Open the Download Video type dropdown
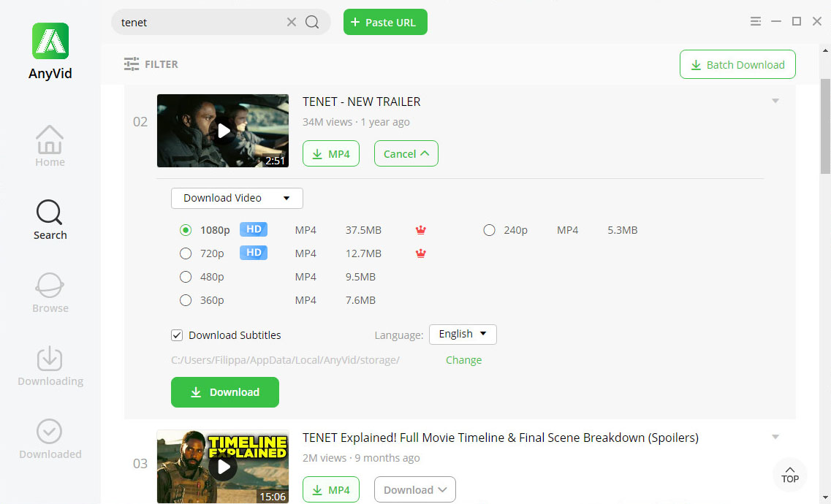Viewport: 831px width, 504px height. 237,198
